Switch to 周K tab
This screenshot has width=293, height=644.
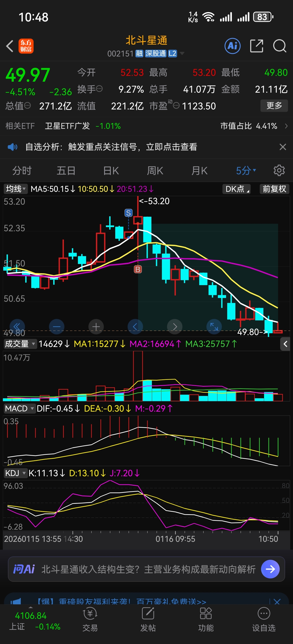155,171
